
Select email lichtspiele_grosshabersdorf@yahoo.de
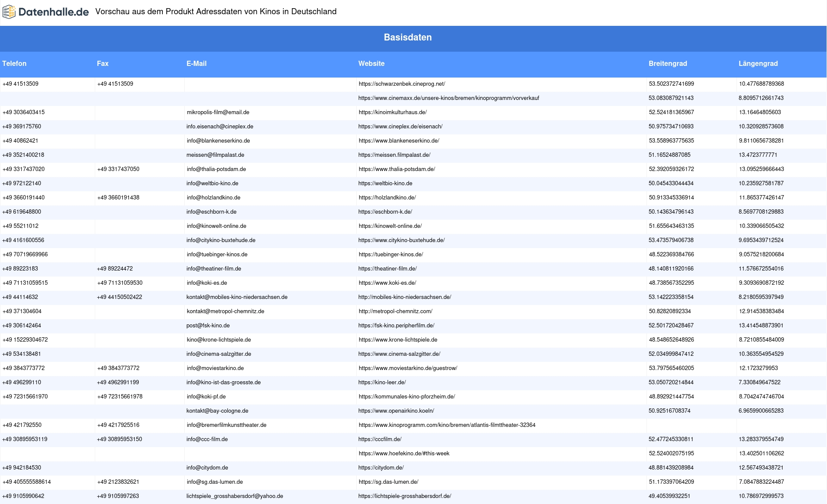(235, 496)
